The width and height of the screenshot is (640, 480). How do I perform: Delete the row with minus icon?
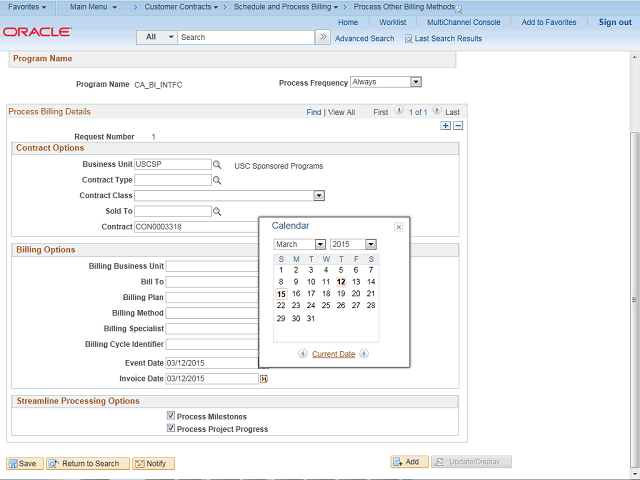458,126
